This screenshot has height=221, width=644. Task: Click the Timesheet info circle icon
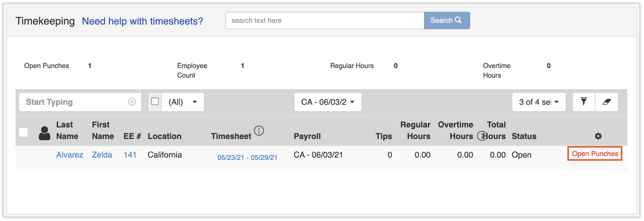point(259,131)
